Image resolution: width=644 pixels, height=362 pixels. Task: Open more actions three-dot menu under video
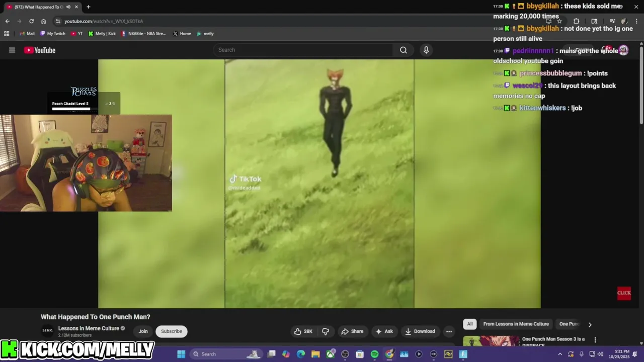(x=449, y=331)
